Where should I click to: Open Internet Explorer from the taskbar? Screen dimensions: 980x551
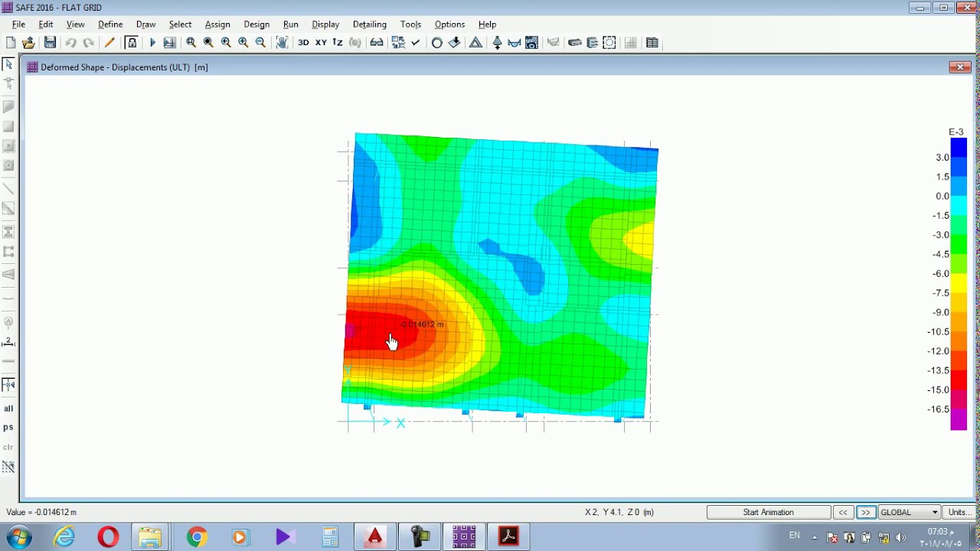click(x=65, y=537)
